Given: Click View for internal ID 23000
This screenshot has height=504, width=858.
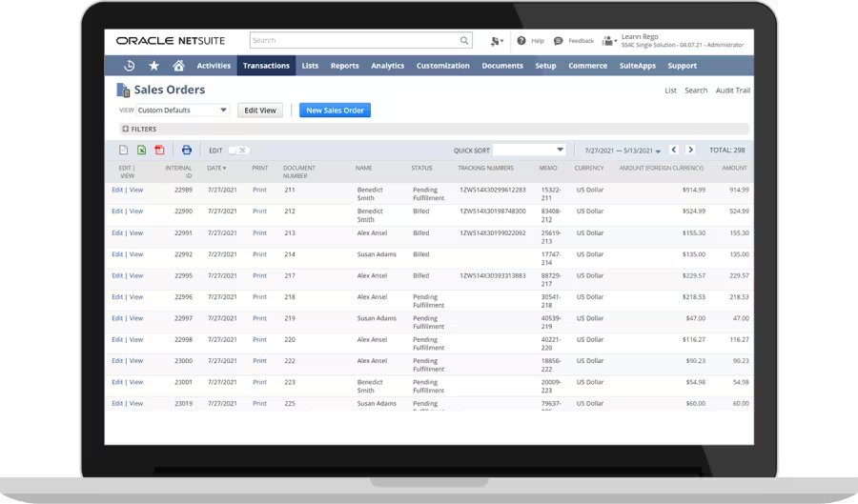Looking at the screenshot, I should click(x=136, y=361).
